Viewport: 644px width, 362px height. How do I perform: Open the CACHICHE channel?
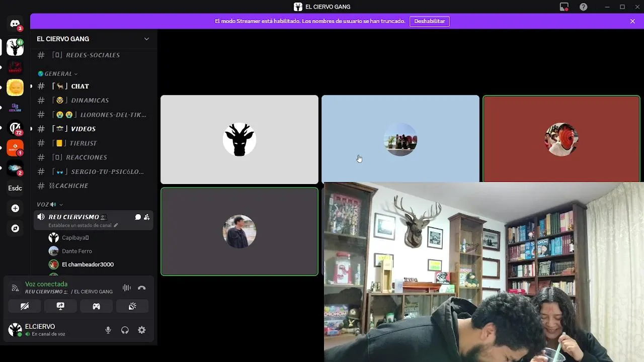(x=94, y=186)
